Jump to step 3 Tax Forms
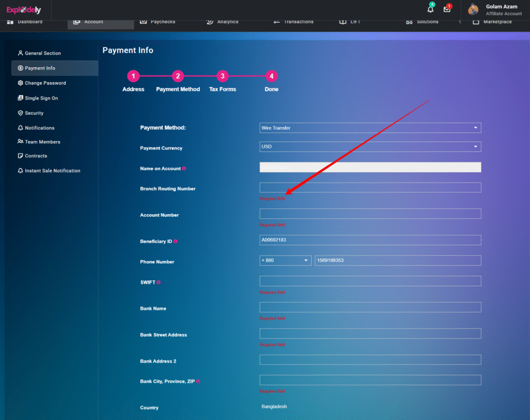 tap(222, 76)
